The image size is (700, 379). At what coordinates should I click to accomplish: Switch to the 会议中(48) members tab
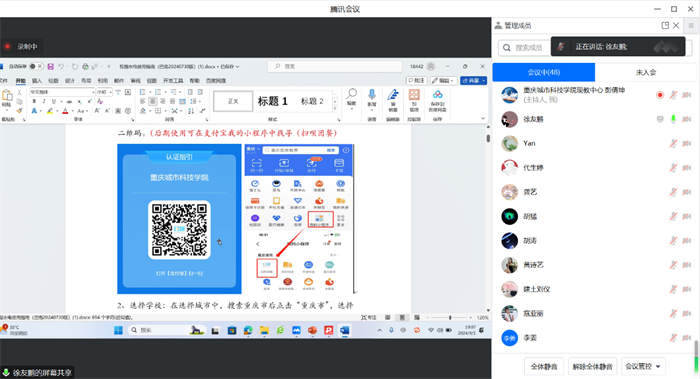click(x=544, y=72)
